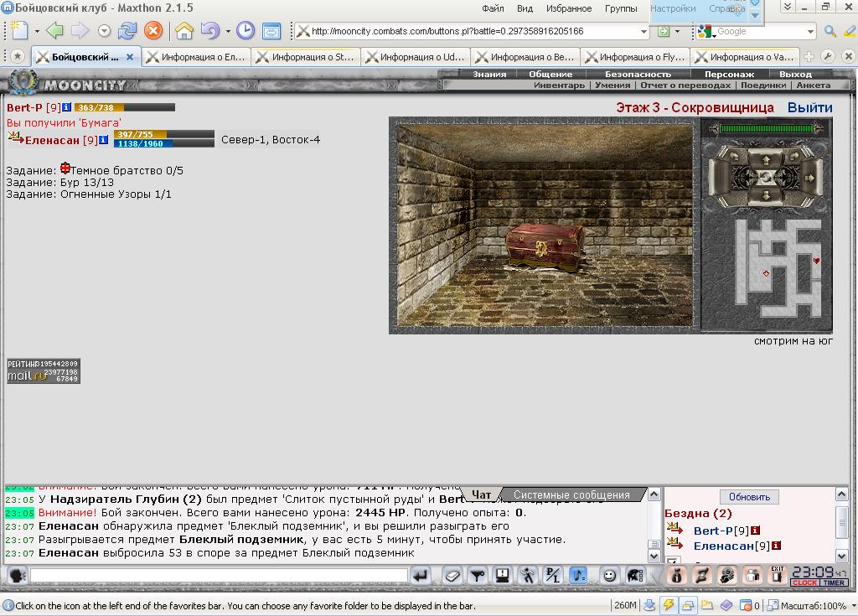Click the helmet warrior icon in chat bar
The width and height of the screenshot is (858, 616).
click(x=635, y=576)
